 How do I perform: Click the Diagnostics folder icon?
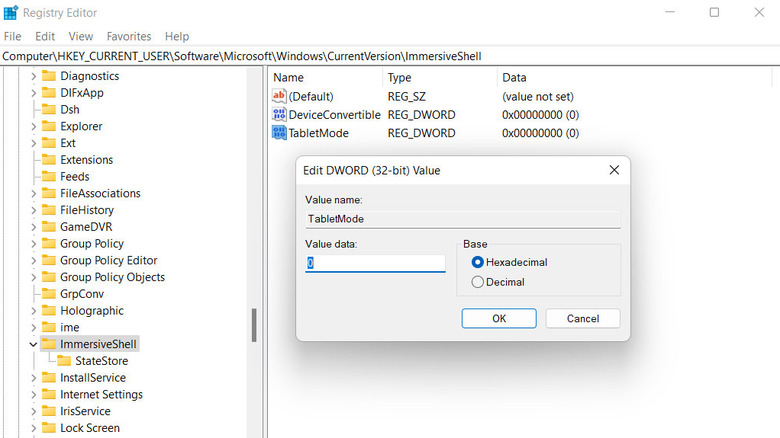point(49,76)
